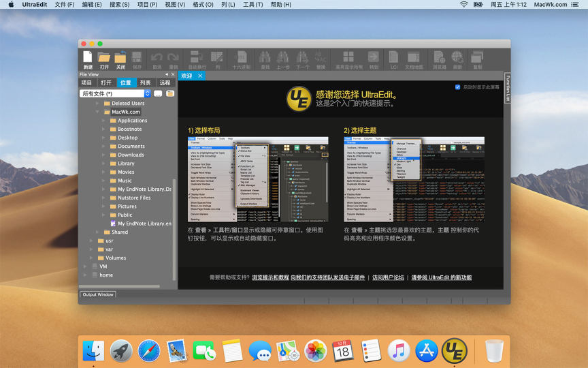The image size is (588, 368).
Task: Click the Close file (关闭) toolbar icon
Action: (x=120, y=57)
